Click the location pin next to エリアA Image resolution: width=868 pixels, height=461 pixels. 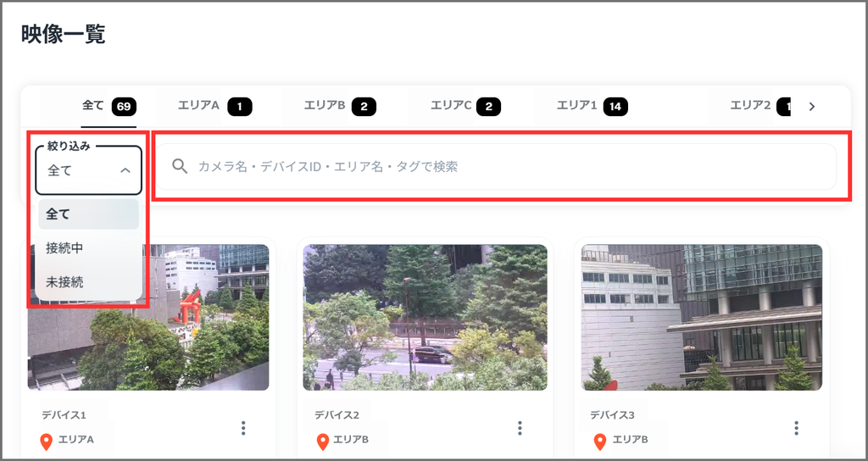coord(47,442)
